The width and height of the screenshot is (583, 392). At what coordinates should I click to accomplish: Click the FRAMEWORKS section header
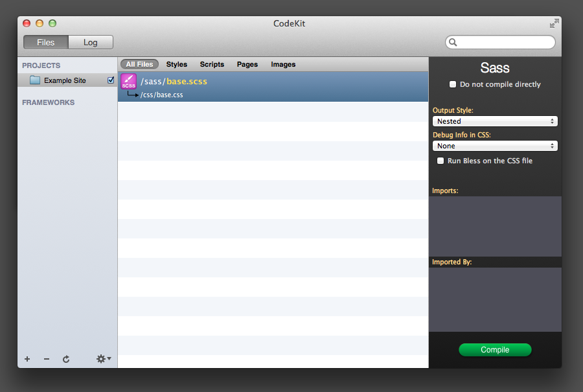tap(49, 102)
